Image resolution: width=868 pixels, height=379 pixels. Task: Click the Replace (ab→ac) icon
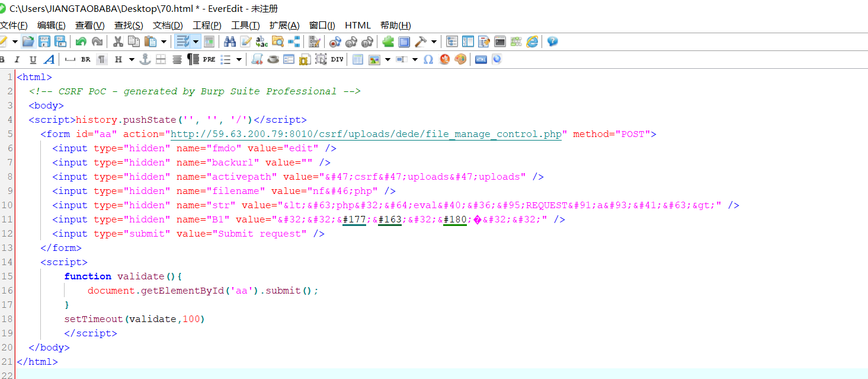[262, 42]
